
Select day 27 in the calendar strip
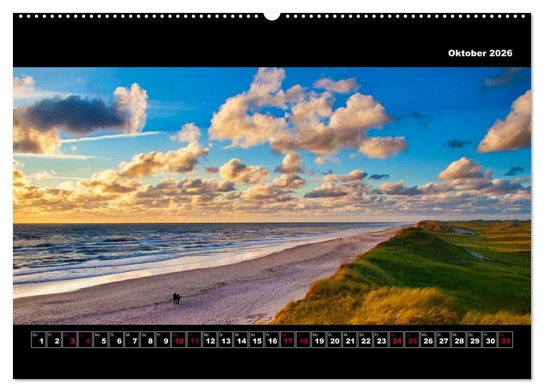click(x=443, y=340)
